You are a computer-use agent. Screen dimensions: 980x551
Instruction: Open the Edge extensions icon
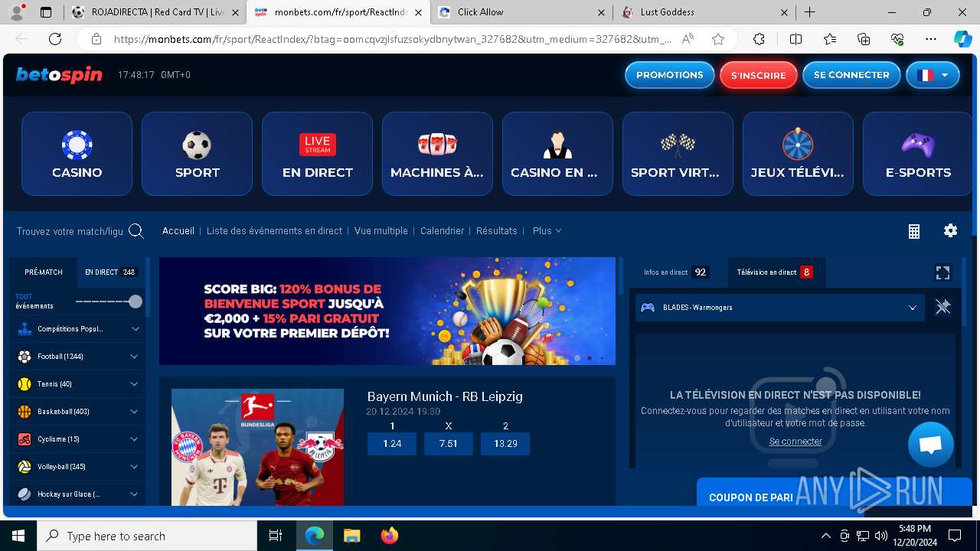click(x=759, y=39)
